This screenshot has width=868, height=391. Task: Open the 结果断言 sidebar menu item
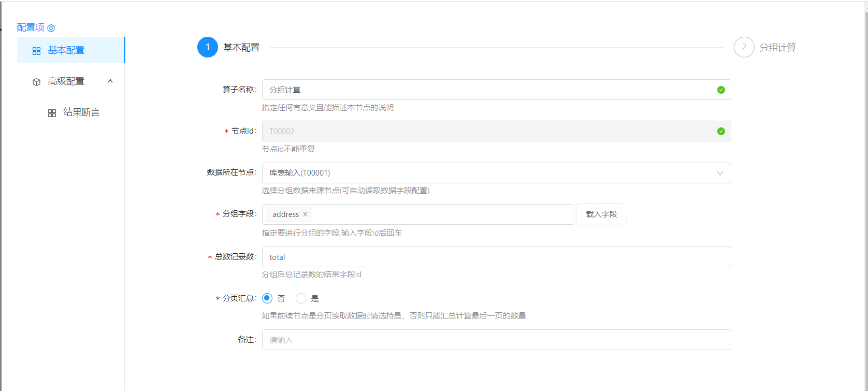tap(81, 112)
